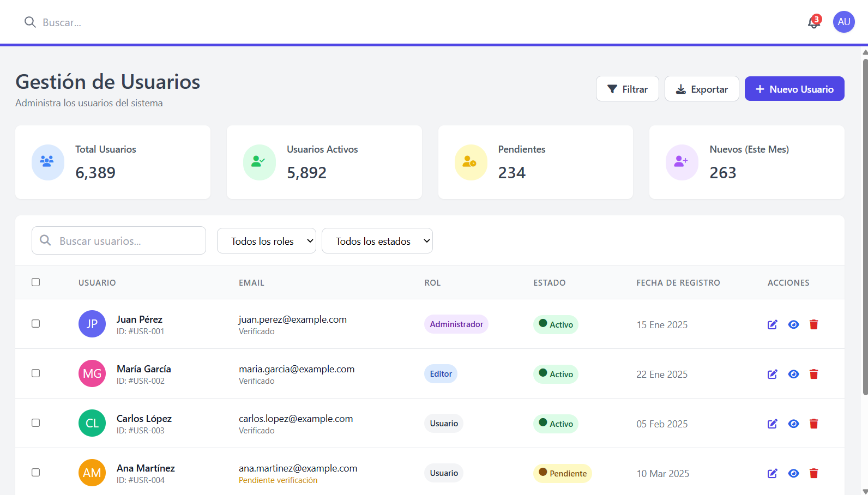Open the Filtrar options

[627, 89]
